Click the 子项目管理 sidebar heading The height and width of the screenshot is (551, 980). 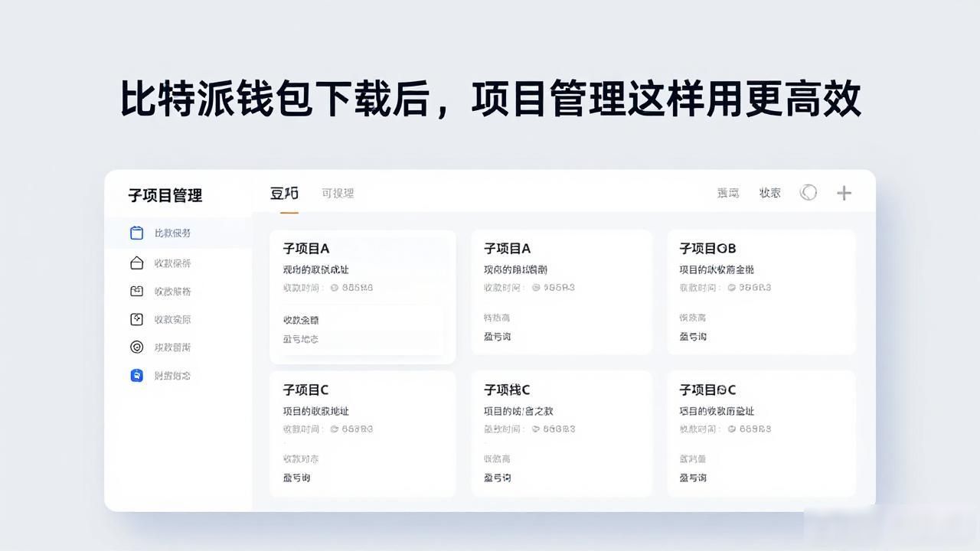click(x=165, y=195)
